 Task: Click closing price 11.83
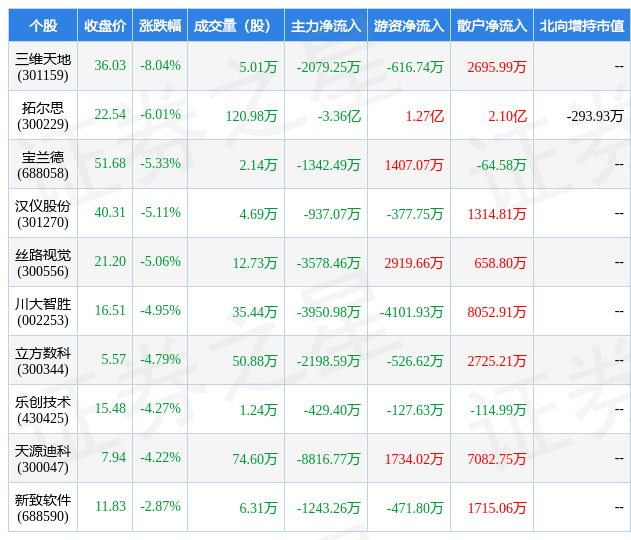click(110, 506)
